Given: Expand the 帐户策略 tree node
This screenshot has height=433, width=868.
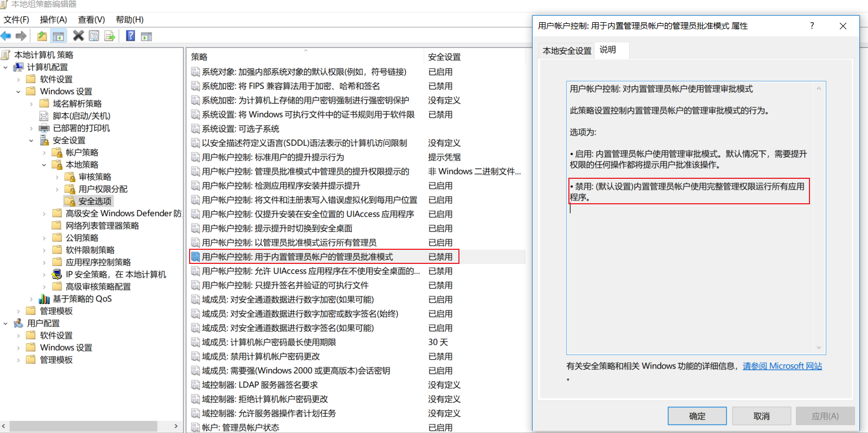Looking at the screenshot, I should pyautogui.click(x=44, y=153).
